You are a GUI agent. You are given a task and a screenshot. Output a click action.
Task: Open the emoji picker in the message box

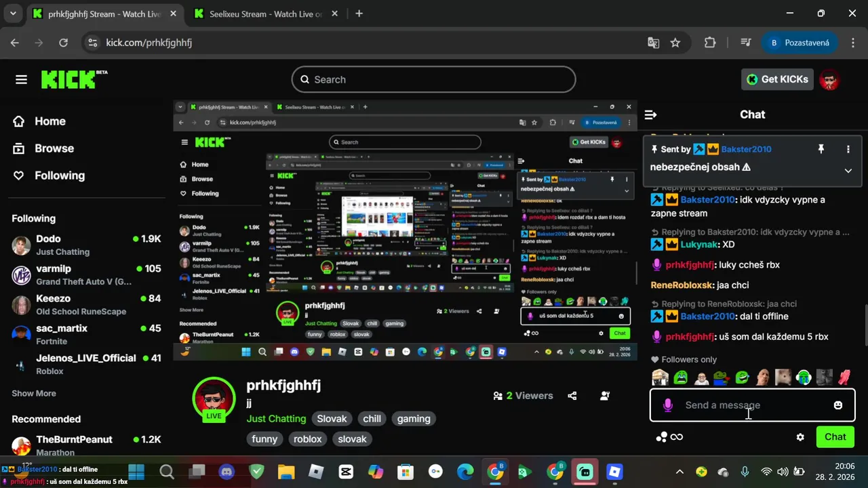(838, 405)
